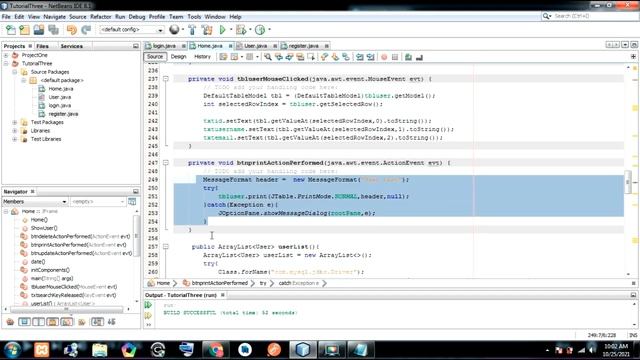Toggle Show Fields filter in Navigator
Image resolution: width=640 pixels, height=360 pixels.
[x=24, y=322]
